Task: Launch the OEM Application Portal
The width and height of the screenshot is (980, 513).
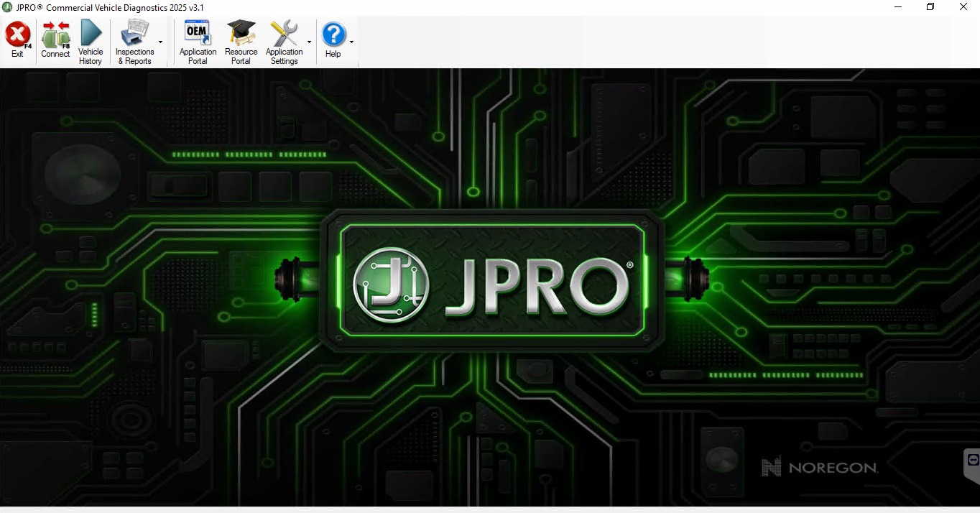Action: pos(198,34)
